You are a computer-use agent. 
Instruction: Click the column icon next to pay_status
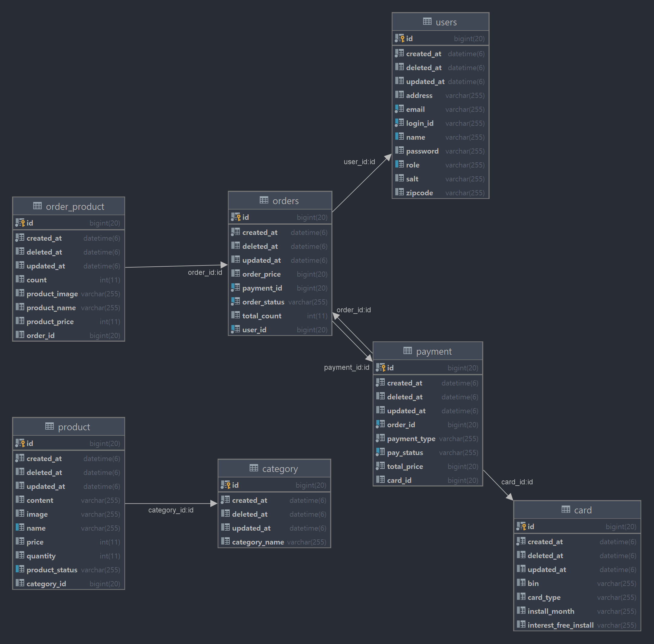(380, 452)
